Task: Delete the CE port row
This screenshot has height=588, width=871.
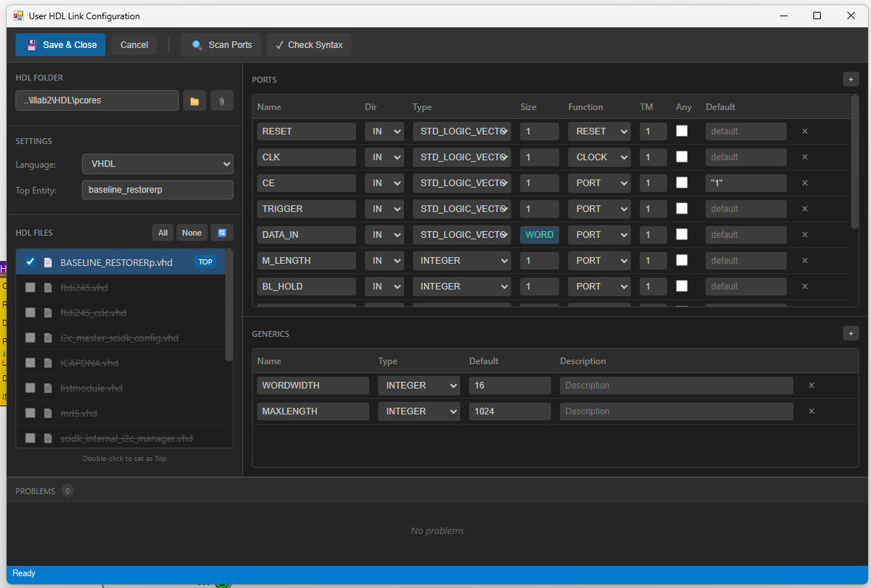Action: tap(805, 183)
